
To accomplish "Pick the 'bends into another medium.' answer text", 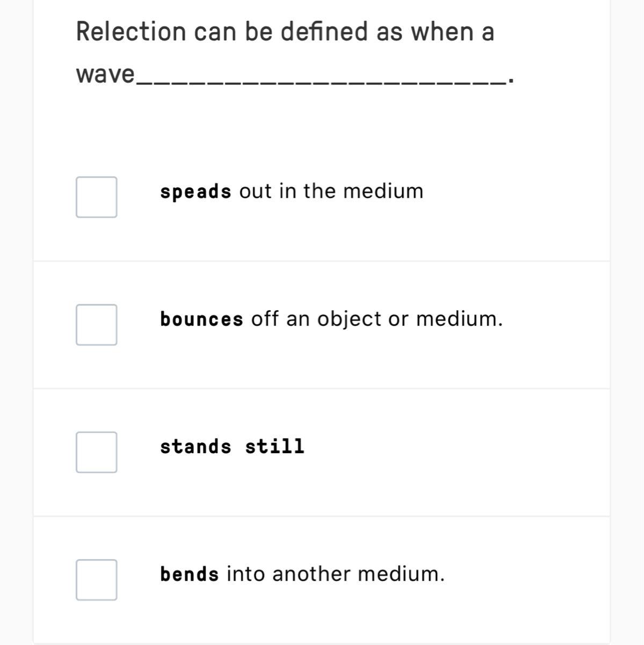I will (302, 574).
